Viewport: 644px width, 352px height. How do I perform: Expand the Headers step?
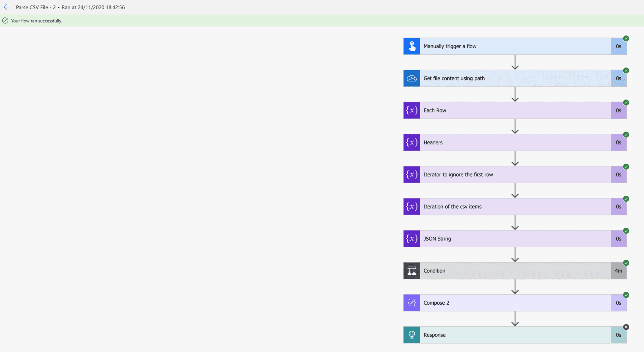pyautogui.click(x=515, y=142)
